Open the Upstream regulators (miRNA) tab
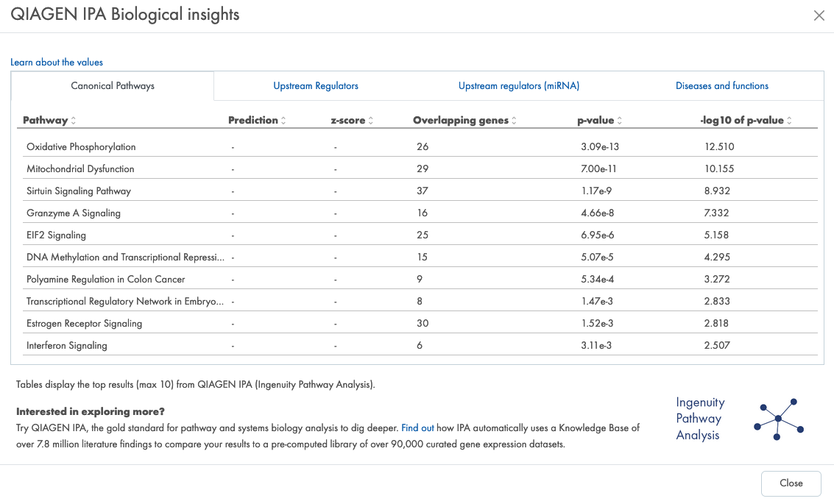 pos(519,86)
